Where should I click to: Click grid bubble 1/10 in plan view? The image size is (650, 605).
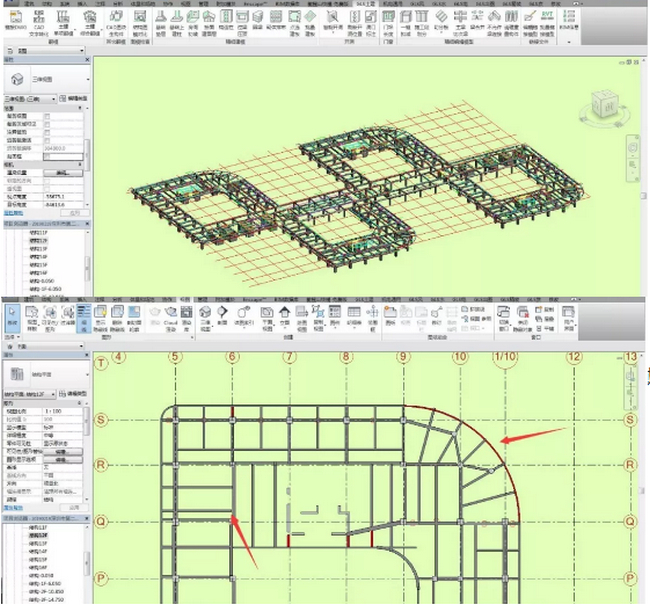click(x=505, y=357)
